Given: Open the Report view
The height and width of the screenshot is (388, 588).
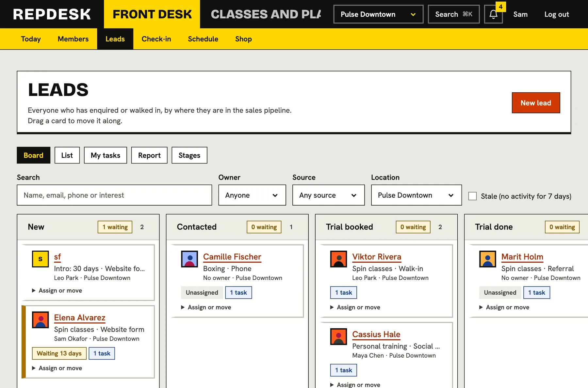Looking at the screenshot, I should pyautogui.click(x=149, y=155).
